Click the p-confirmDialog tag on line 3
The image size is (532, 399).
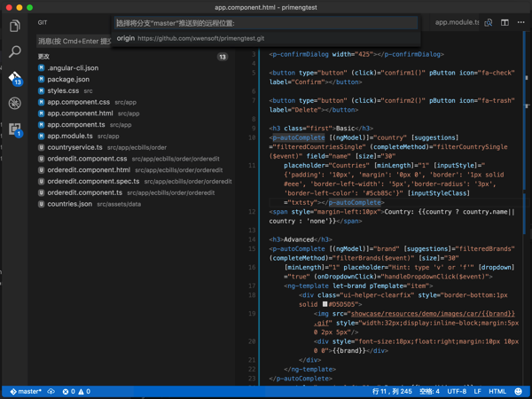click(x=301, y=54)
